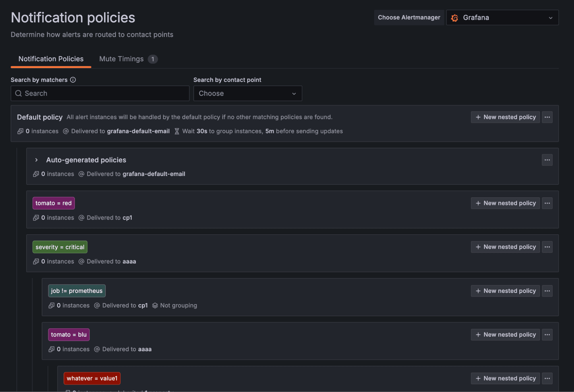The width and height of the screenshot is (574, 392).
Task: Click the info icon beside Search by matchers
Action: tap(73, 80)
